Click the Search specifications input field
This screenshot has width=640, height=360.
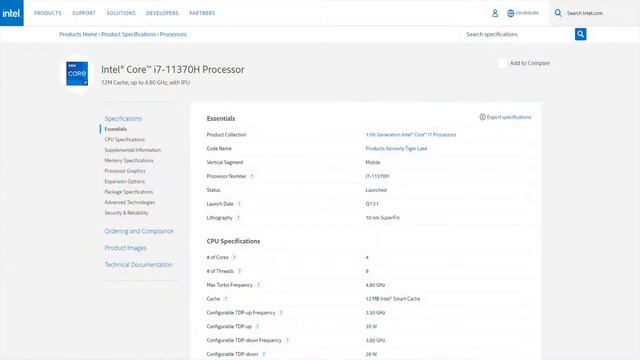coord(518,34)
